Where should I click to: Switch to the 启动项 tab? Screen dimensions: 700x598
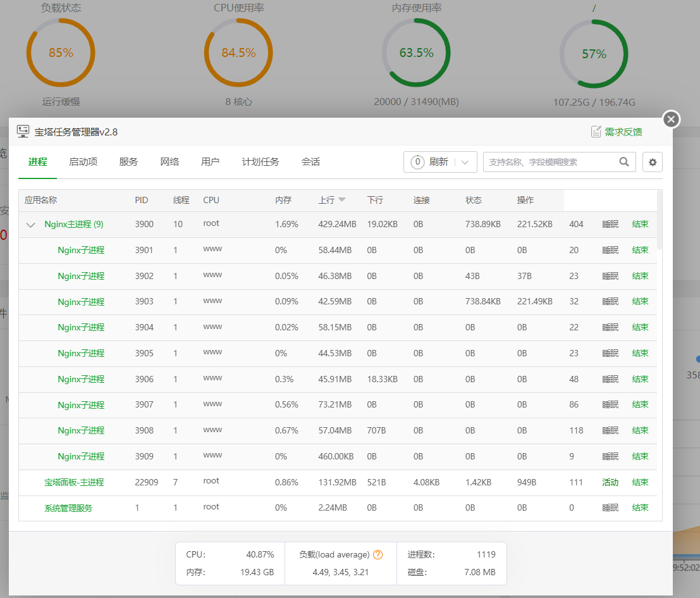pyautogui.click(x=83, y=161)
